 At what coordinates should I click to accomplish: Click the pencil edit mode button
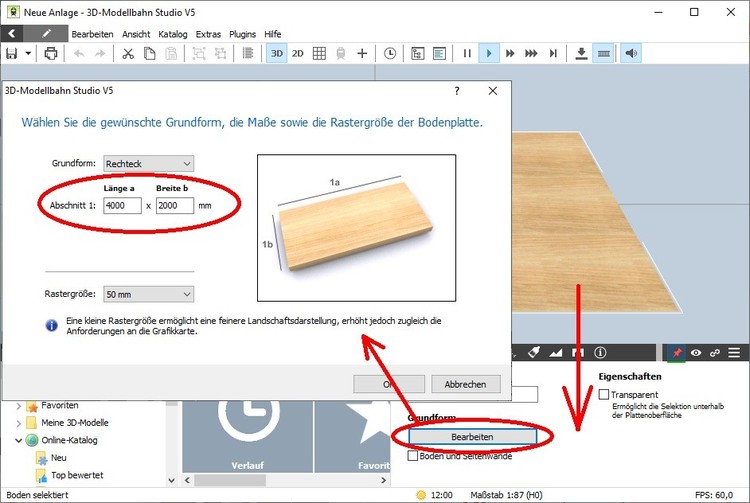46,33
